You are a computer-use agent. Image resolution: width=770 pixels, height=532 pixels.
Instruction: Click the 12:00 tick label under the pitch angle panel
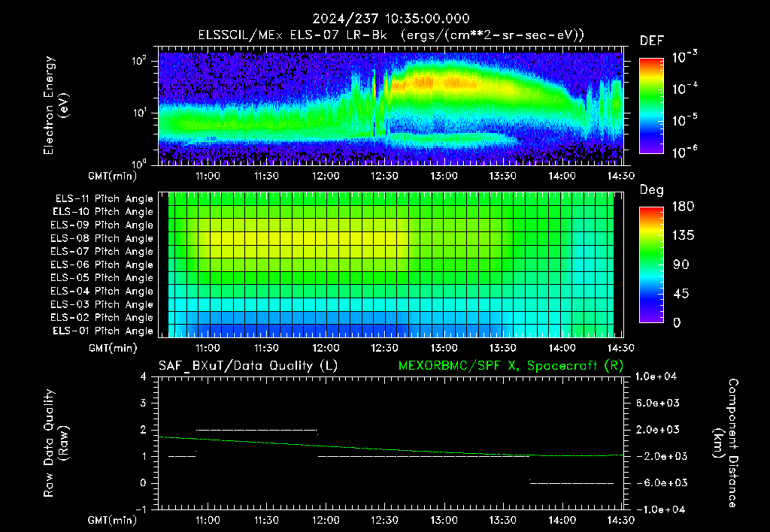tap(326, 349)
